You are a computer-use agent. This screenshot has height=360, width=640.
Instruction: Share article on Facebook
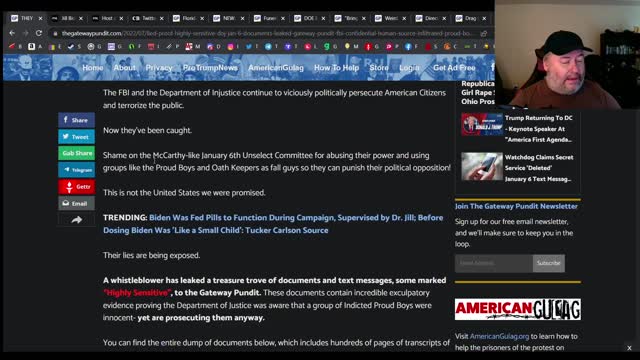[x=76, y=120]
